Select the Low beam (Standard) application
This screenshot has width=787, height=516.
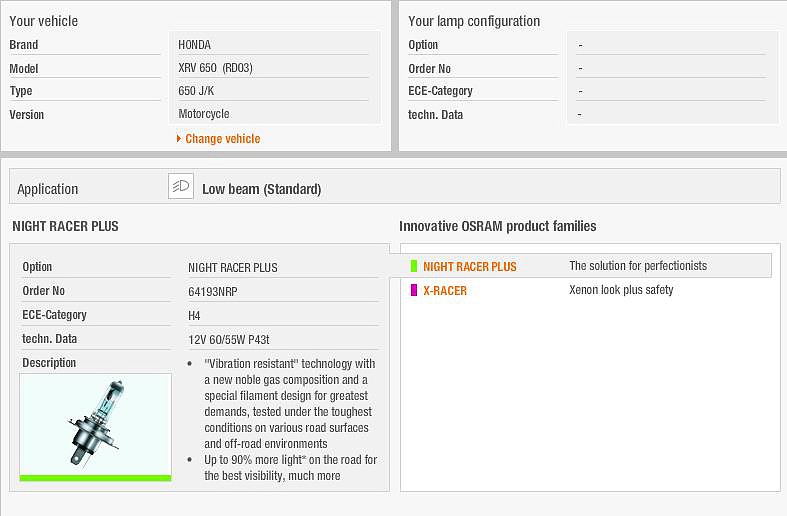(x=261, y=189)
